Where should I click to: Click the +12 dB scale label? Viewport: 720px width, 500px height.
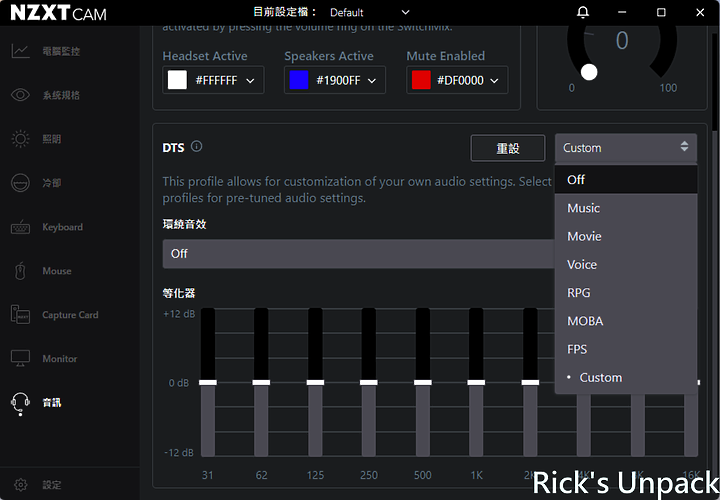pyautogui.click(x=179, y=314)
